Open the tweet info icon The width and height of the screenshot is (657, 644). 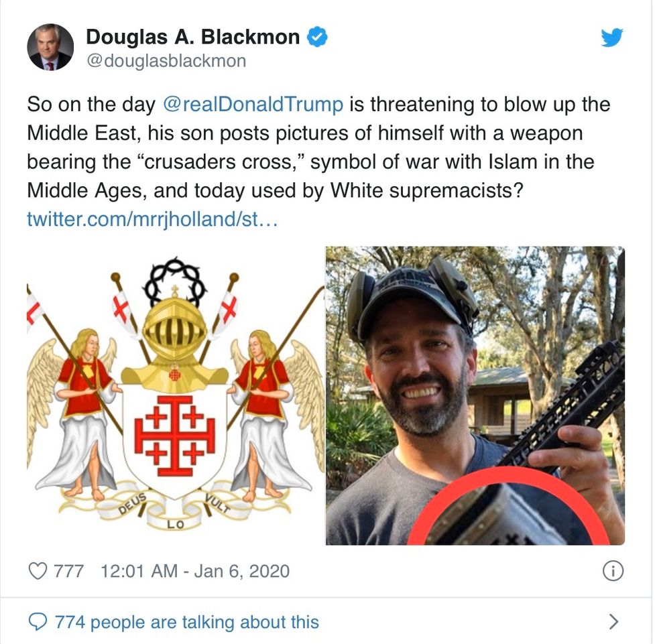tap(613, 571)
